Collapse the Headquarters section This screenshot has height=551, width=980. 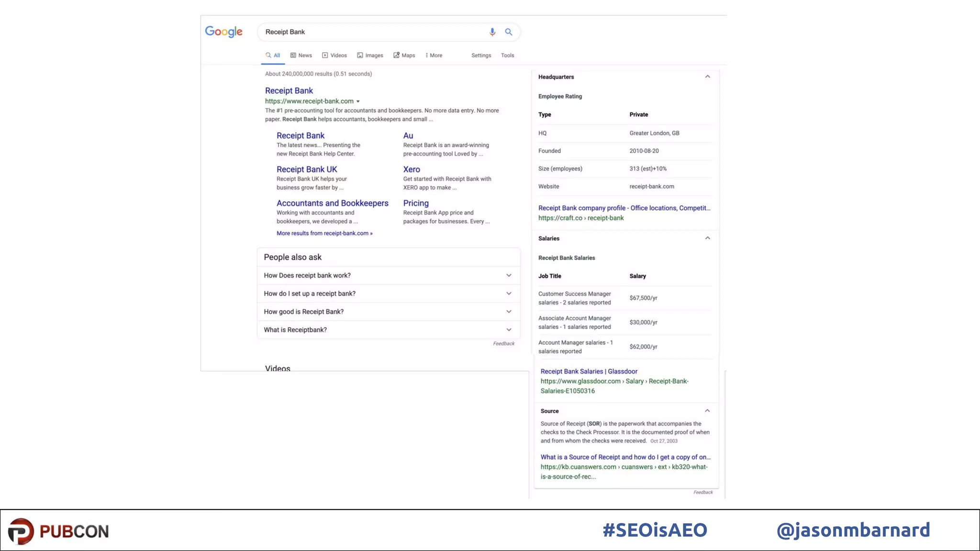pyautogui.click(x=707, y=77)
